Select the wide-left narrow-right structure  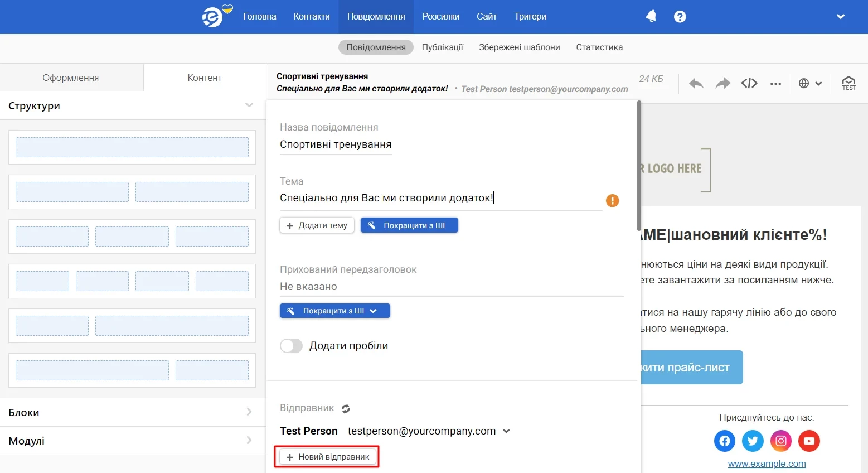coord(132,370)
